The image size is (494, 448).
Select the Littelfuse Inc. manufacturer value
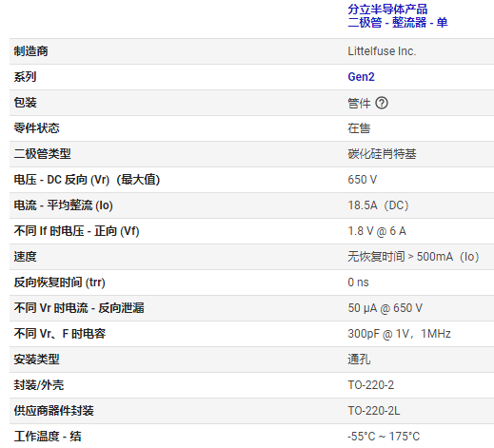click(382, 51)
